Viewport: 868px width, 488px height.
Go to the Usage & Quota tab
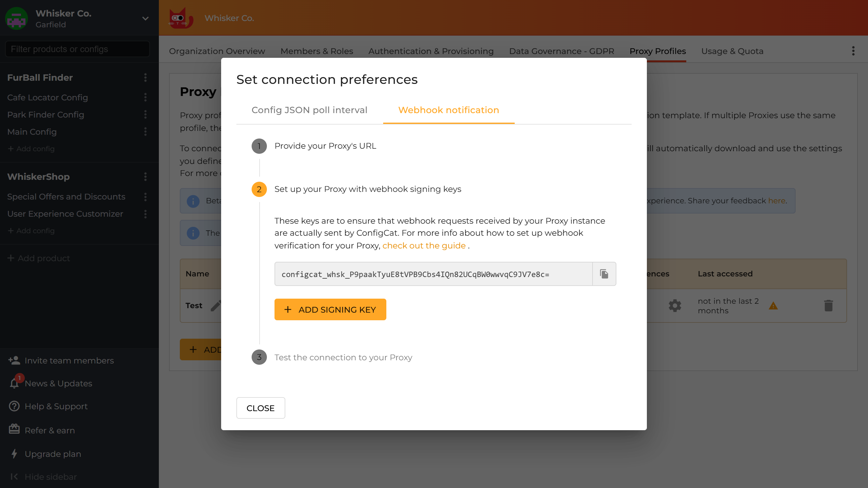point(732,51)
